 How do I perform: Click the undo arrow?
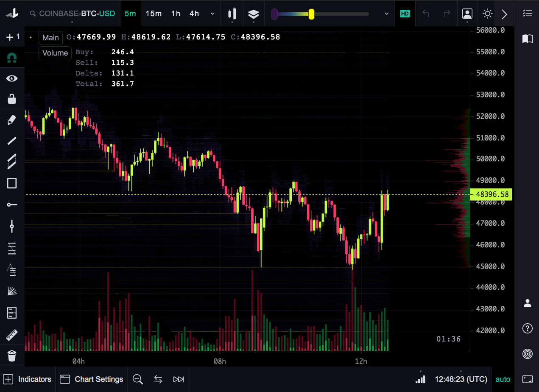pos(426,14)
